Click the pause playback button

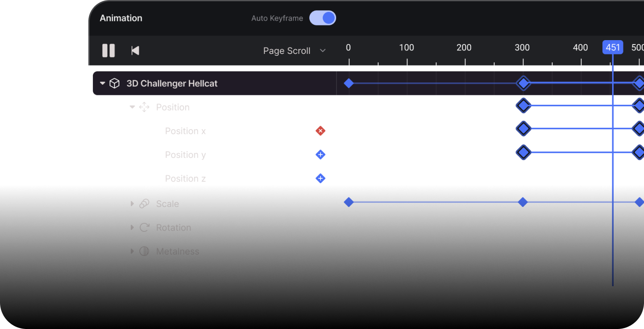108,50
